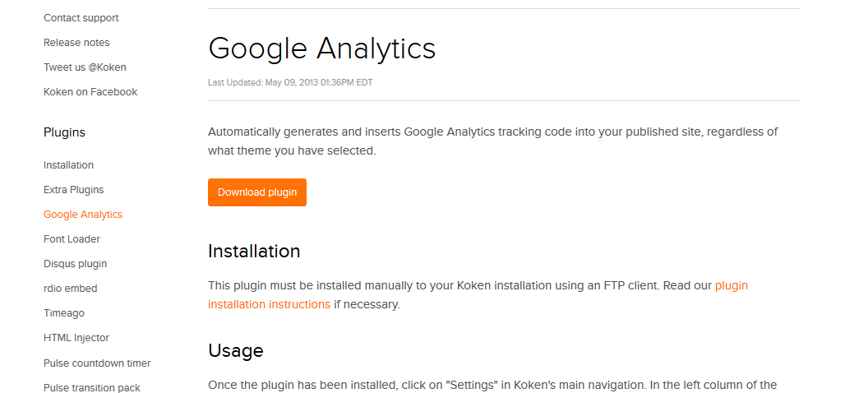Click the Installation section heading in the article

coord(254,251)
